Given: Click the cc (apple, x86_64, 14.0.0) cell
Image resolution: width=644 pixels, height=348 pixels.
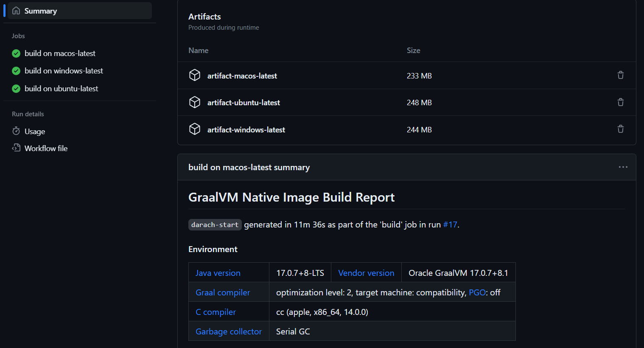Looking at the screenshot, I should click(x=392, y=312).
